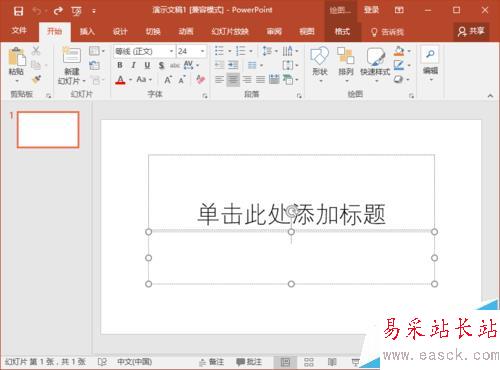Viewport: 500px width, 370px height.
Task: Switch to the 设计 ribbon tab
Action: click(120, 32)
